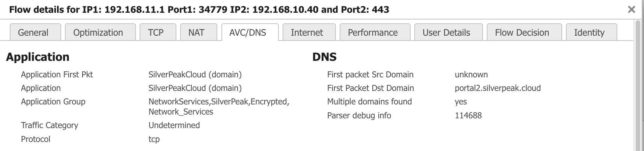The height and width of the screenshot is (151, 644).
Task: Click the vertical scrollbar on the right
Action: [638, 86]
